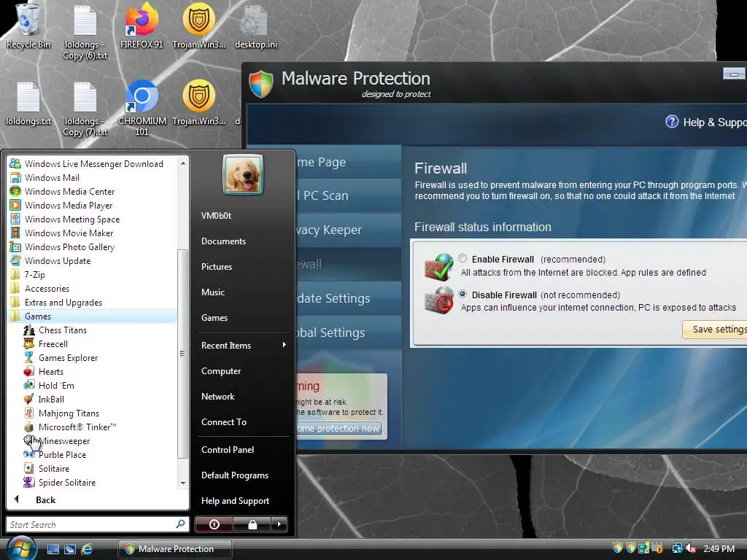Select top-row Trojan.Win3... desktop icon beside FIREFOX 91

[x=198, y=26]
